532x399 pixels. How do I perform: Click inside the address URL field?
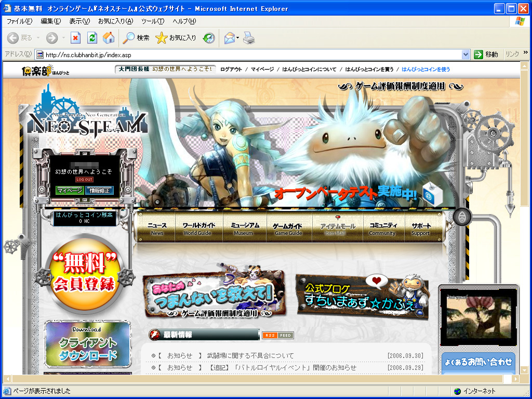252,55
